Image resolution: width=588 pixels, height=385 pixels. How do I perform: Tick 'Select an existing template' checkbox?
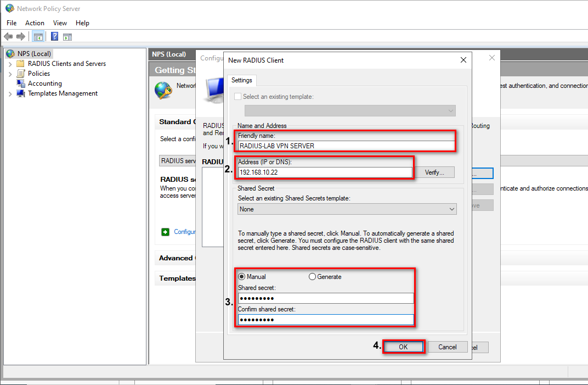[x=238, y=97]
